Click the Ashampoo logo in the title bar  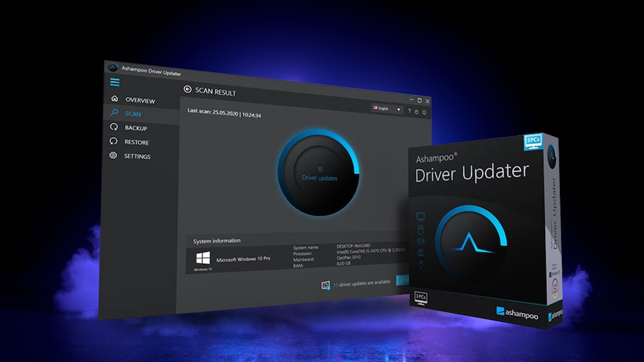click(113, 67)
